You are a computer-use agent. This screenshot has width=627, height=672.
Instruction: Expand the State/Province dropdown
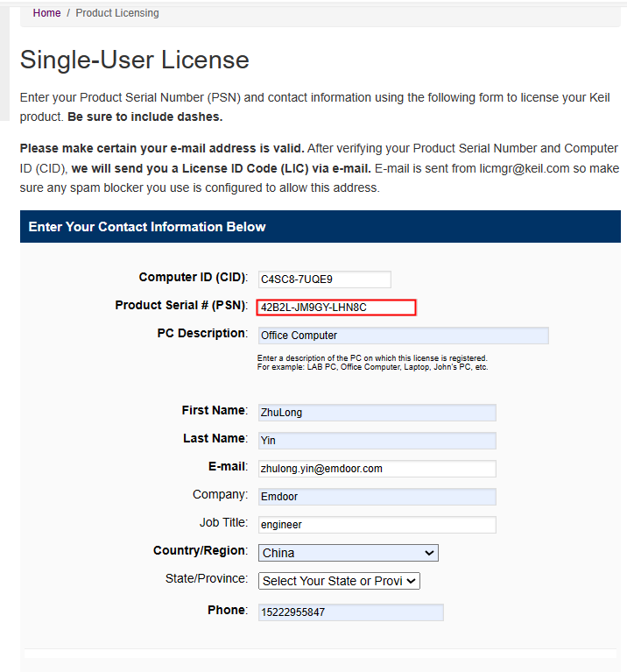pos(339,581)
